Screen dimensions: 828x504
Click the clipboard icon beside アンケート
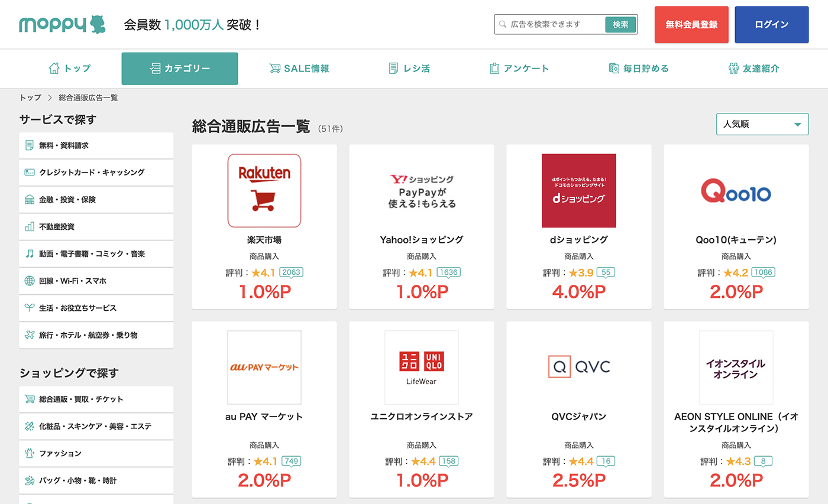494,69
